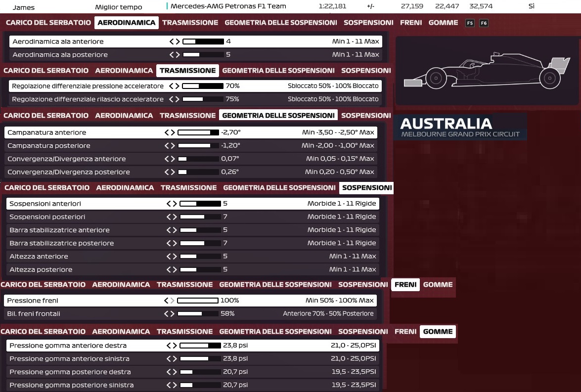Click the 70% differential value
Screen dimensions: 581x392
233,86
